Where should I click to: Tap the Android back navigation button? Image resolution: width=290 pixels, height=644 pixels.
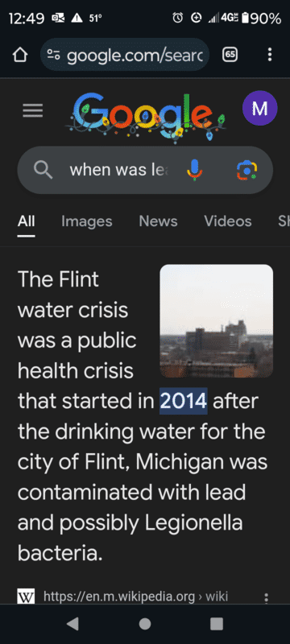(x=72, y=623)
